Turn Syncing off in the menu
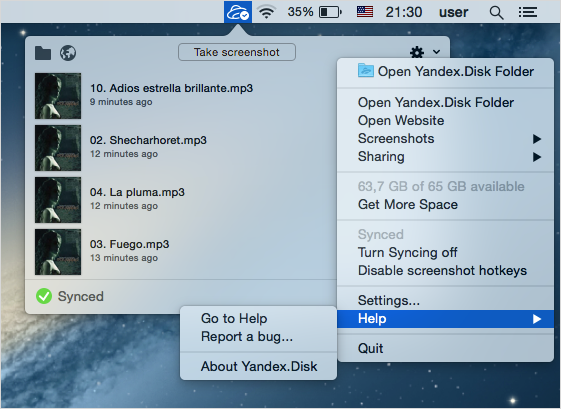The height and width of the screenshot is (409, 561). (x=408, y=252)
